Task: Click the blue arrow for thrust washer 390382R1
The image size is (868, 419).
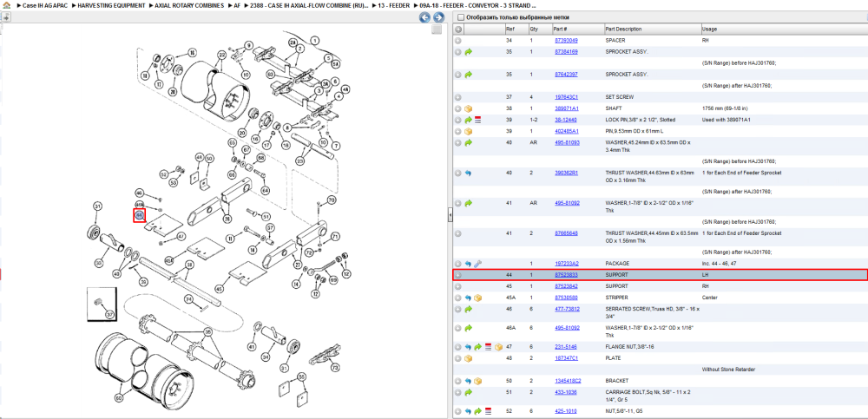Action: tap(469, 173)
